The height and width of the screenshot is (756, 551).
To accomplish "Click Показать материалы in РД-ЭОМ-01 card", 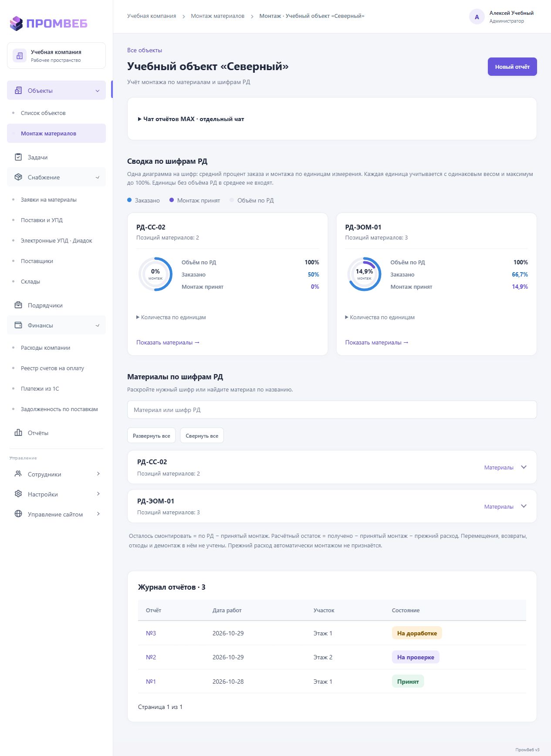I will pos(377,343).
